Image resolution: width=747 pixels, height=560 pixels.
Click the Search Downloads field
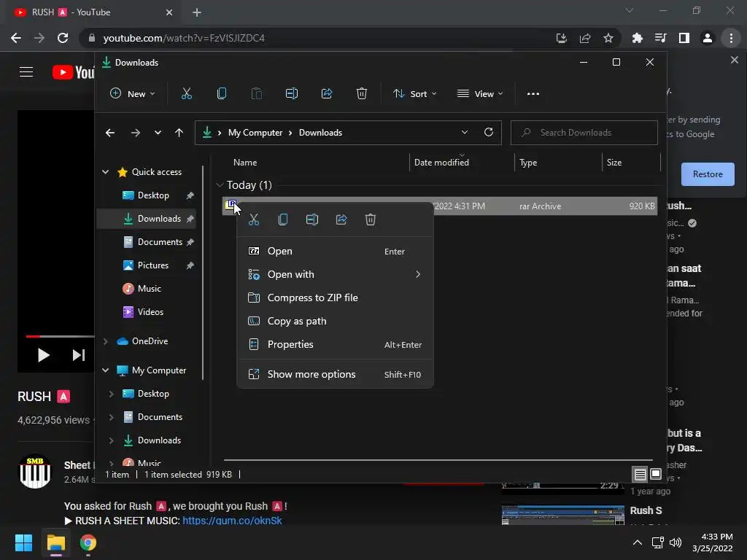click(x=584, y=133)
